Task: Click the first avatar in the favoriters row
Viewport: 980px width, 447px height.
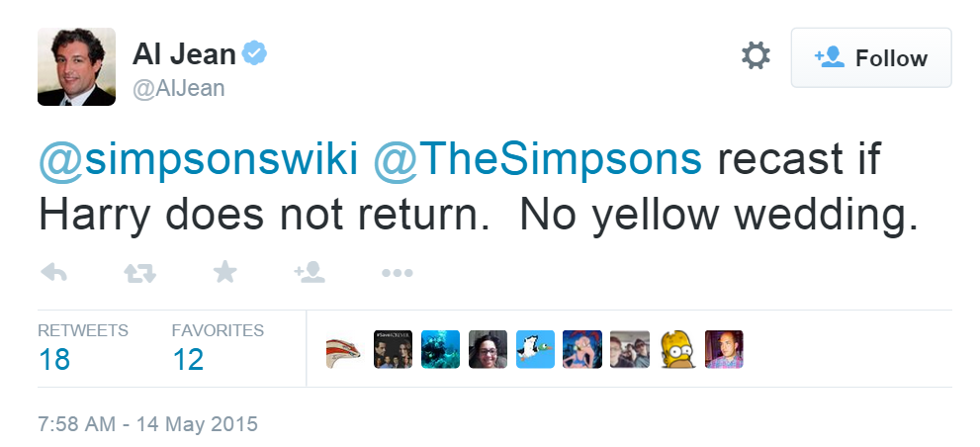Action: tap(345, 349)
